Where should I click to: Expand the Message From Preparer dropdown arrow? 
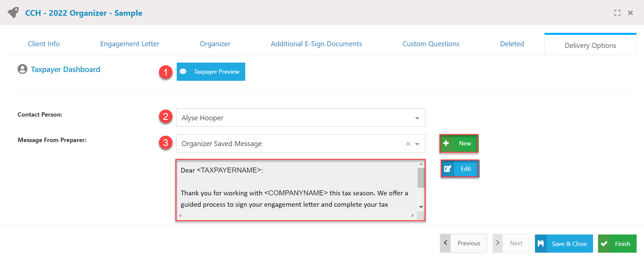click(417, 144)
